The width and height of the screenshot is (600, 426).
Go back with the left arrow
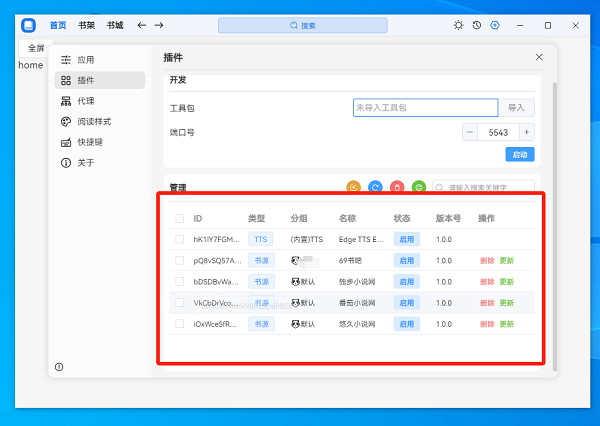pos(142,25)
